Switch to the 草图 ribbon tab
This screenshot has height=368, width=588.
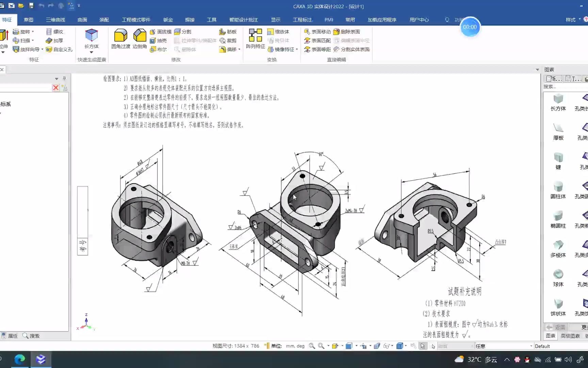tap(29, 20)
